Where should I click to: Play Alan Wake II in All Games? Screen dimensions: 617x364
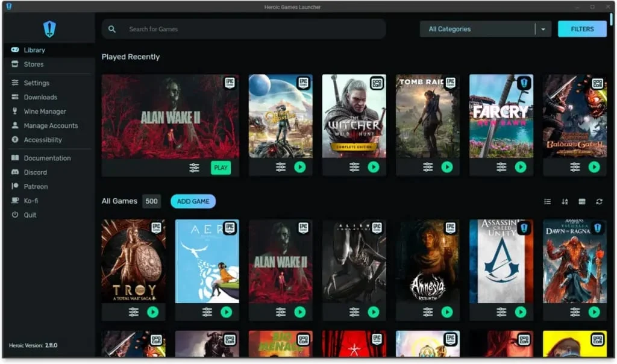[300, 312]
